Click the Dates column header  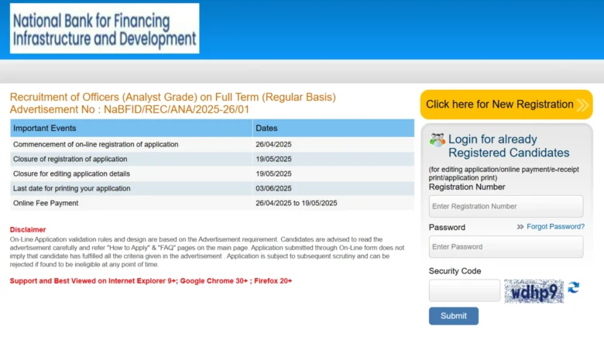334,129
